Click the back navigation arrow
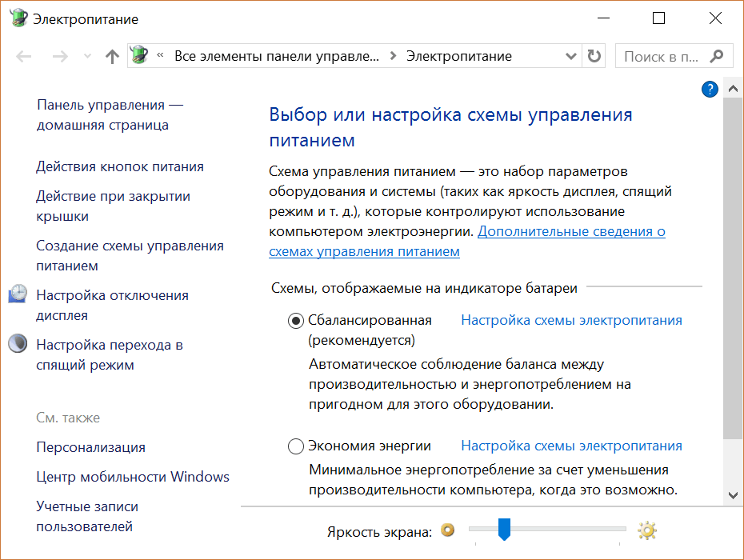Screen dimensions: 744x560 [24, 56]
